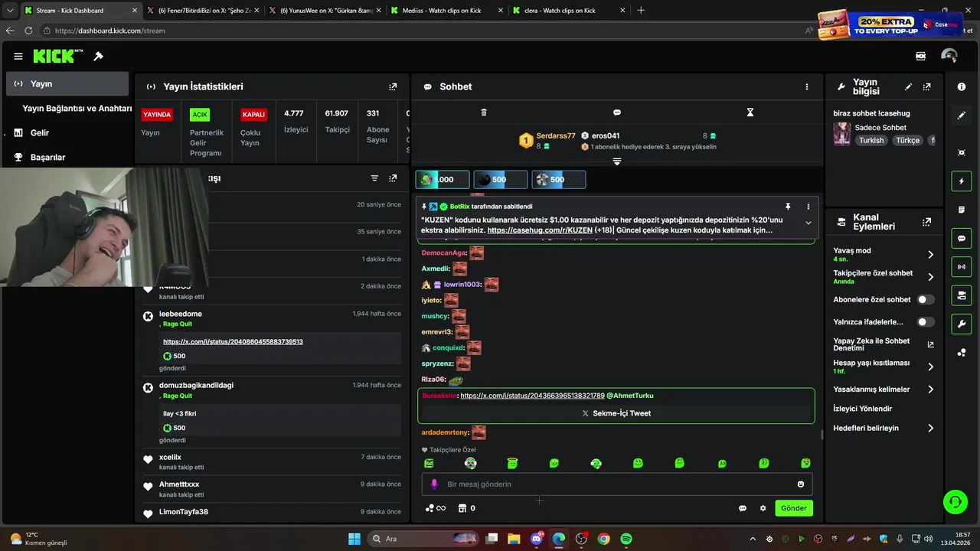Click the pencil icon in right sidebar
This screenshot has width=980, height=551.
coord(962,116)
